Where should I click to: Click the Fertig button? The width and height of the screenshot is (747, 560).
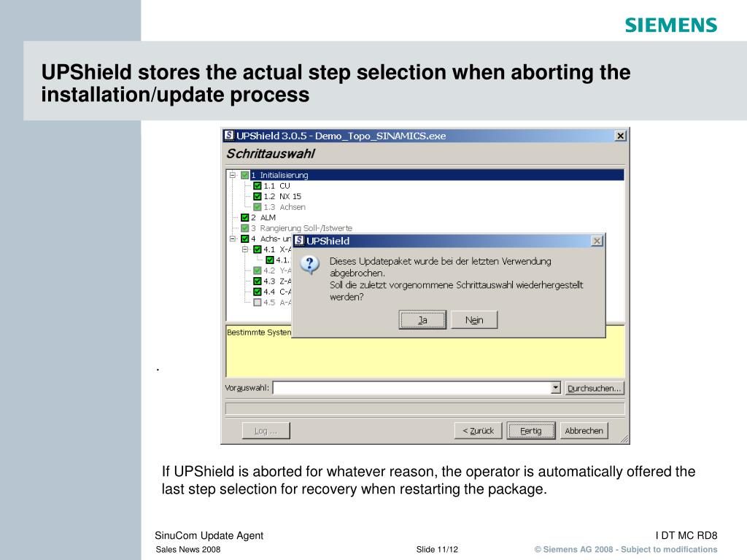tap(531, 431)
